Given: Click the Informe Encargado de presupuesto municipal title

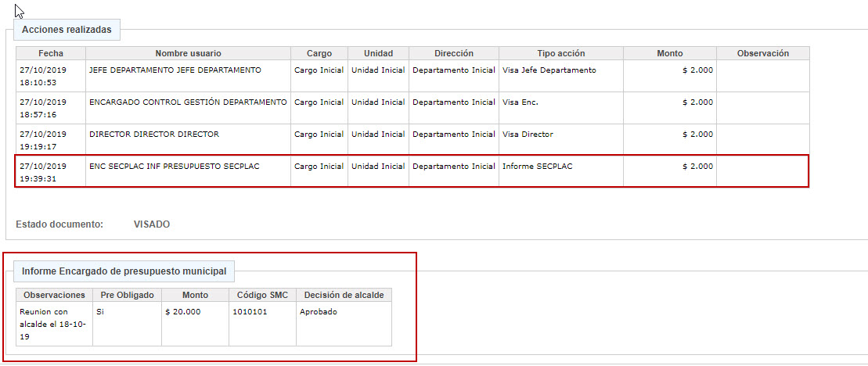Looking at the screenshot, I should click(124, 271).
